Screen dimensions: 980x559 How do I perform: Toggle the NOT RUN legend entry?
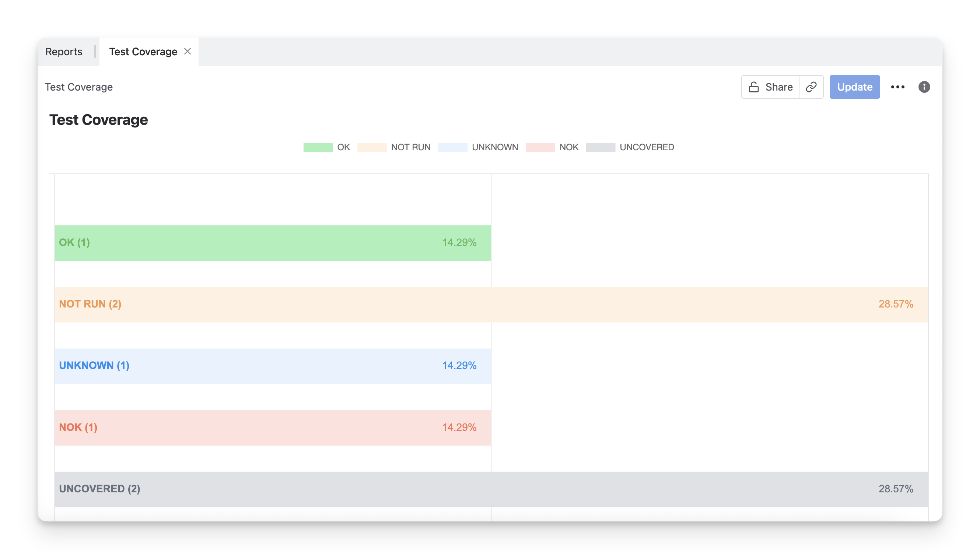pos(394,147)
